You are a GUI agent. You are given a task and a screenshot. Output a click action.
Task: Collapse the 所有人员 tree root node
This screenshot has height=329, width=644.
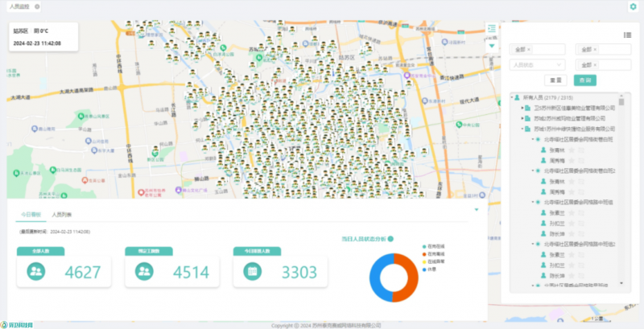click(x=513, y=97)
